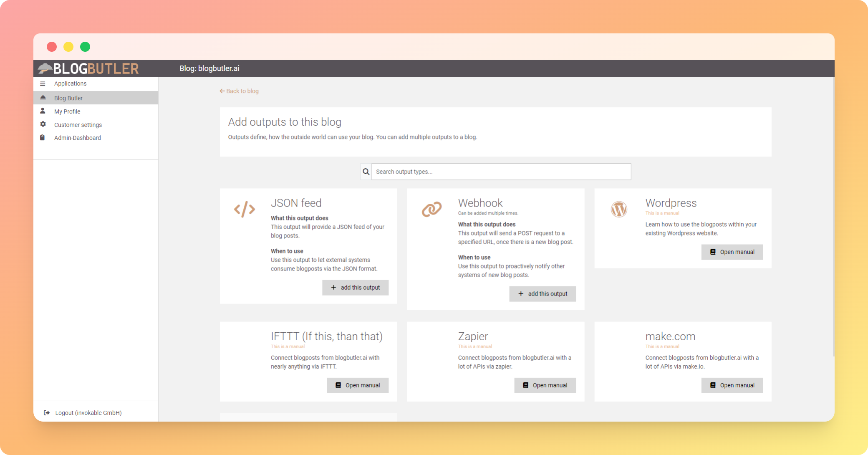Go to Admin-Dashboard in sidebar
Screen dimensions: 868x455
(x=78, y=138)
